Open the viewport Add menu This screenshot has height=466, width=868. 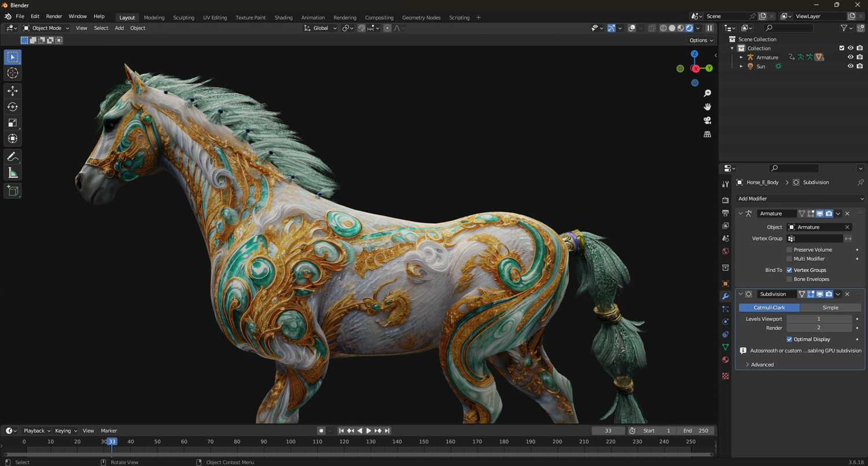click(119, 28)
